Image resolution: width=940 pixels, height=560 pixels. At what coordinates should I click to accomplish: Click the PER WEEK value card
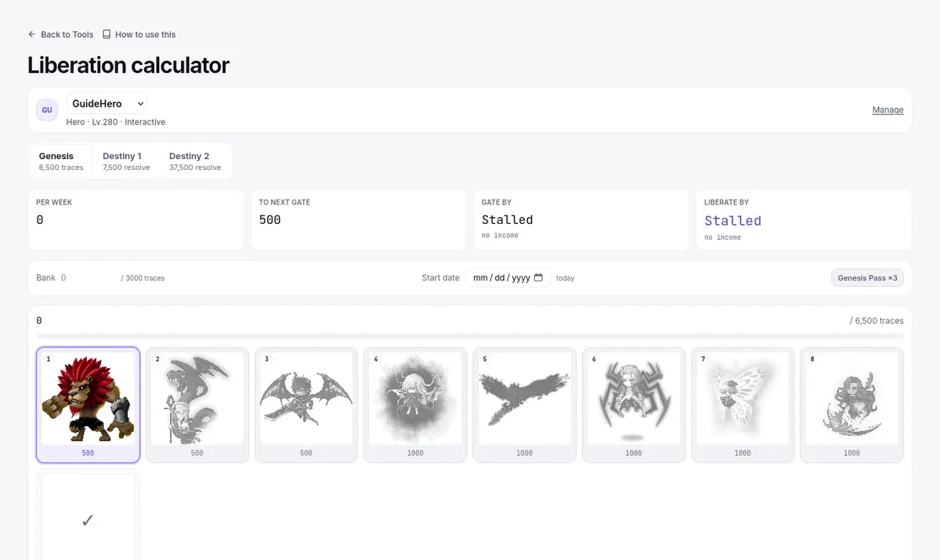tap(136, 220)
